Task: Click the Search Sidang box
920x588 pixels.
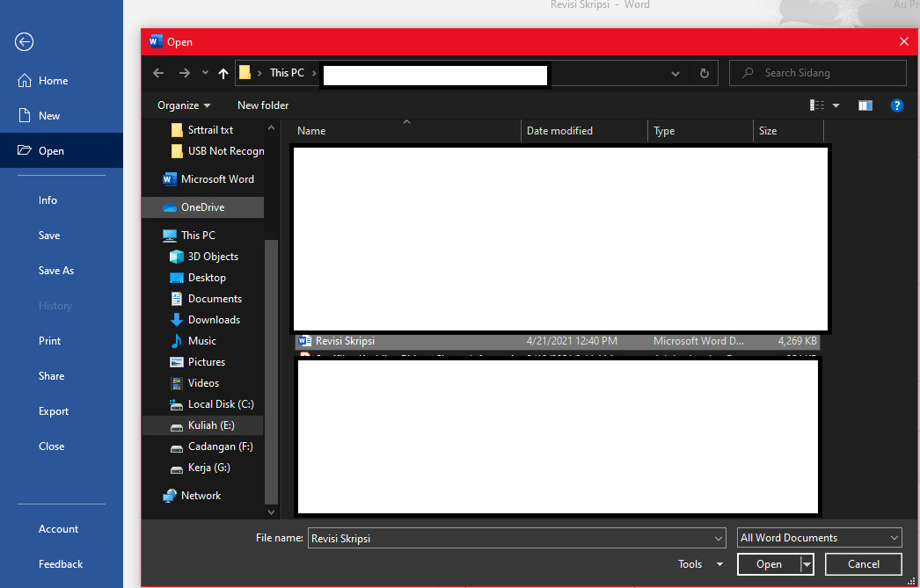Action: coord(817,73)
